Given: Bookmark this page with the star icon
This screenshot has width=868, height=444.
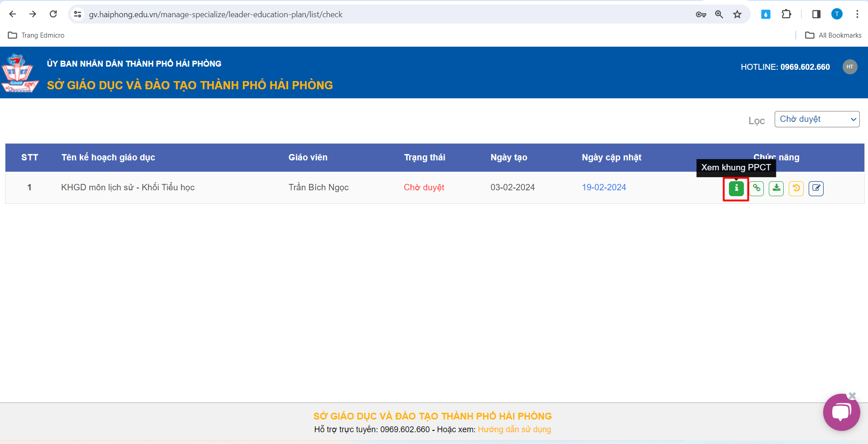Looking at the screenshot, I should 738,14.
